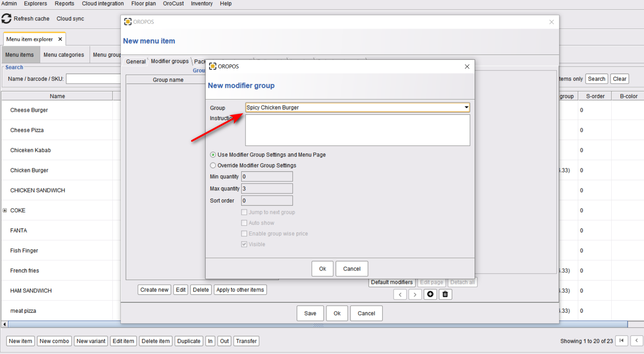Viewport: 644px width, 354px height.
Task: Click the Edit item button
Action: click(123, 341)
